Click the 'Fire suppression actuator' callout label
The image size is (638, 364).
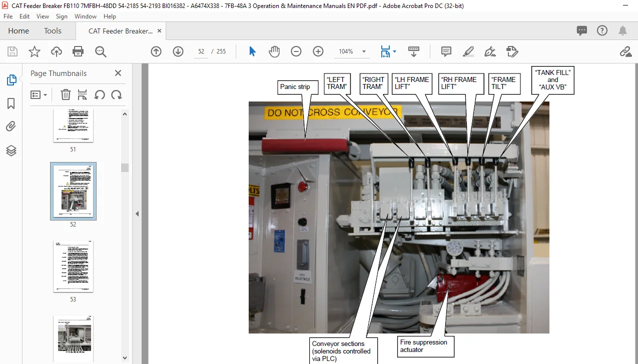point(426,346)
